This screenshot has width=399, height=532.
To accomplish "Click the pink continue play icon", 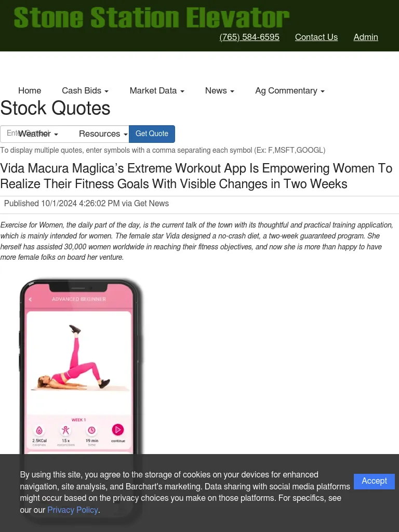I will [x=118, y=430].
